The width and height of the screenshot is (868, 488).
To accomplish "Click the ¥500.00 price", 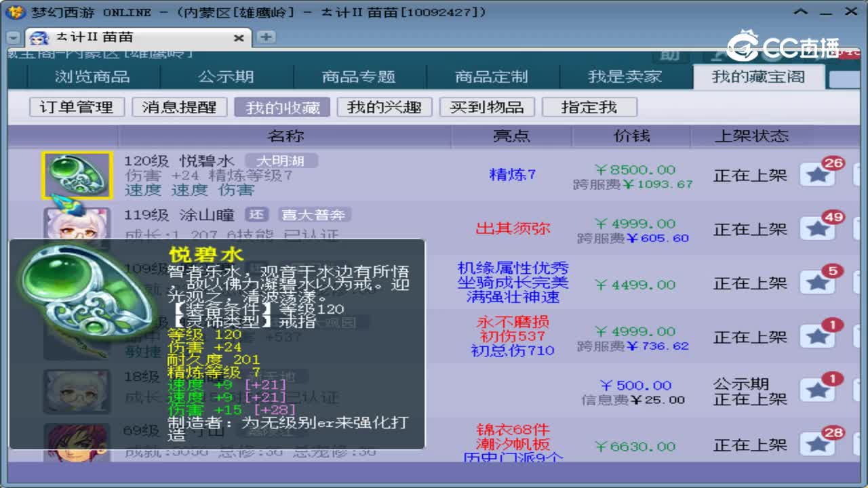I will click(x=635, y=386).
